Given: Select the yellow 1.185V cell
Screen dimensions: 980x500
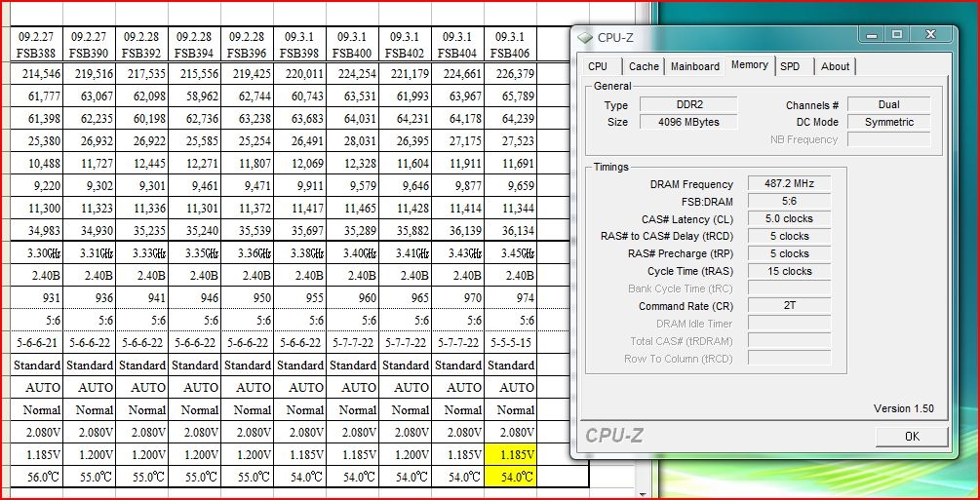Looking at the screenshot, I should (511, 454).
